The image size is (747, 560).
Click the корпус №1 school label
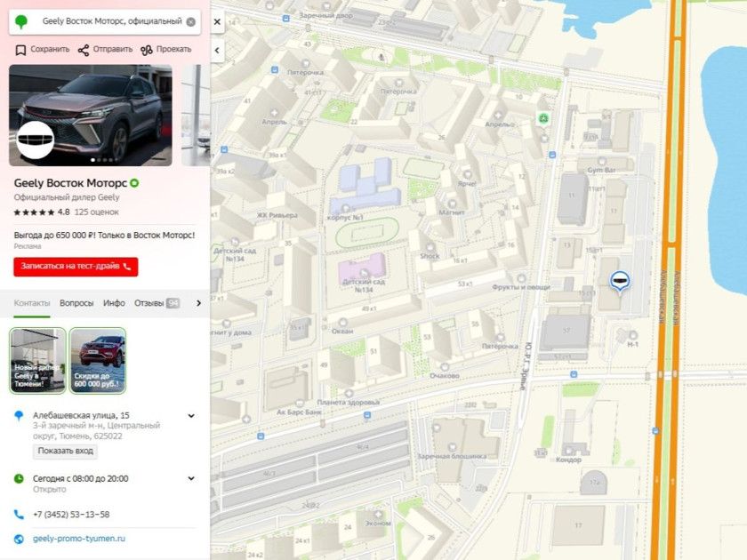point(345,218)
